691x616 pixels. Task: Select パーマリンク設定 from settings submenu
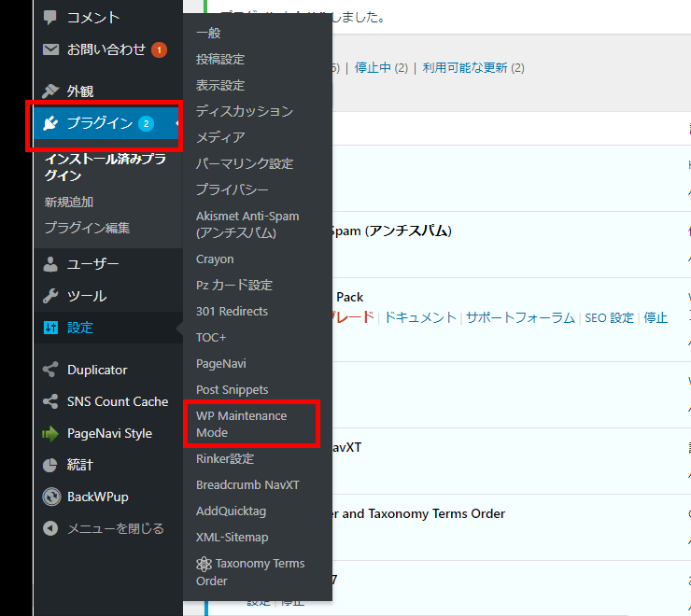244,163
